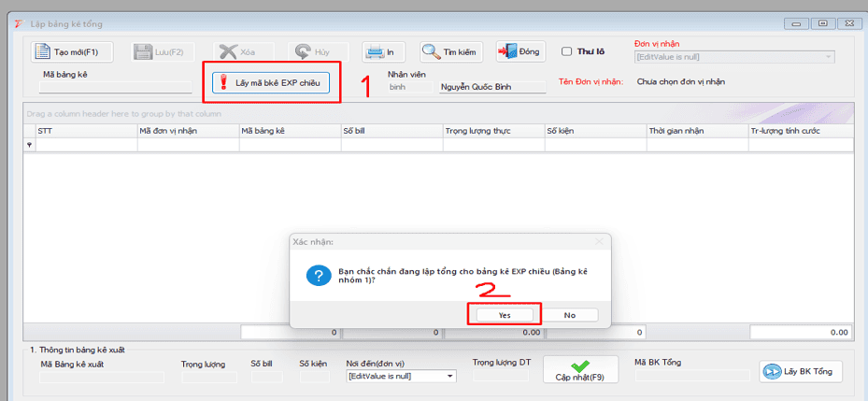Click the Số bill column header
The height and width of the screenshot is (401, 868).
(391, 132)
